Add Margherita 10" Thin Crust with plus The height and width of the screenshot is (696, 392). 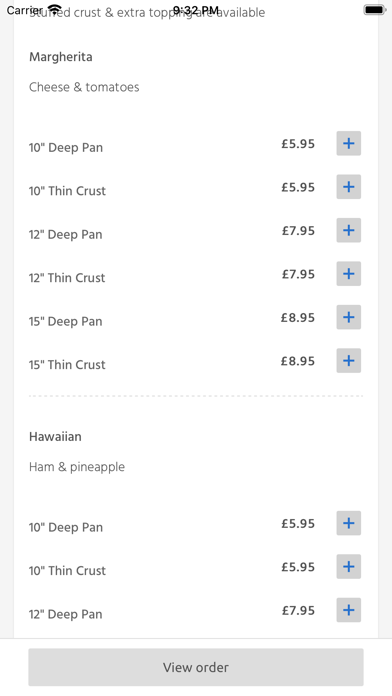coord(348,187)
